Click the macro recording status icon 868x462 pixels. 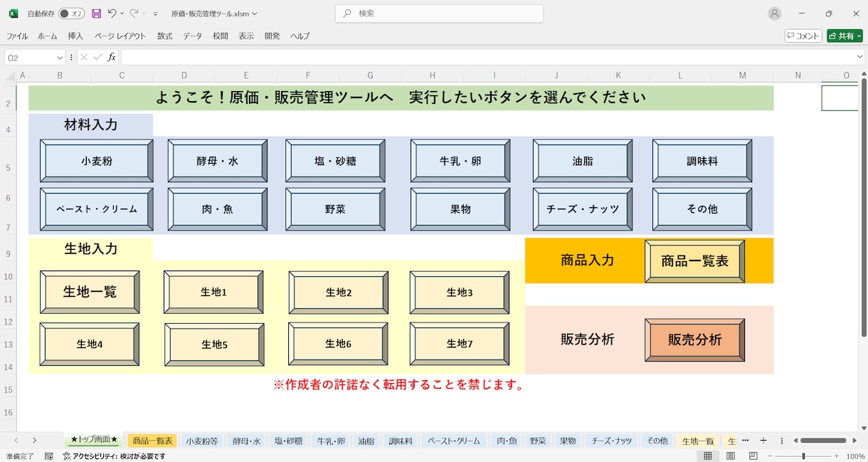pos(48,456)
